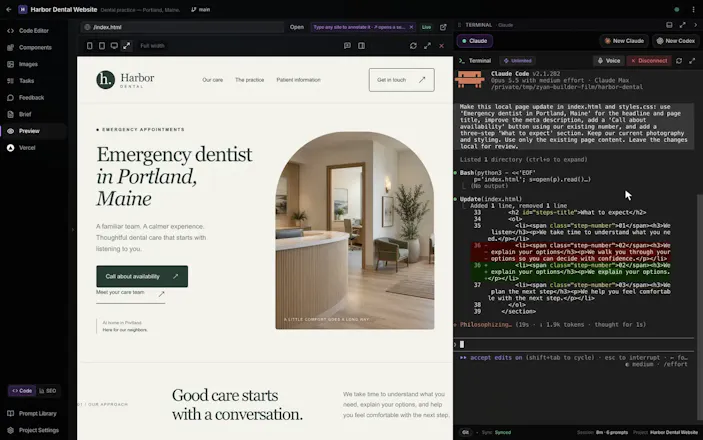Close the preview panel
The image size is (703, 440).
tap(442, 46)
